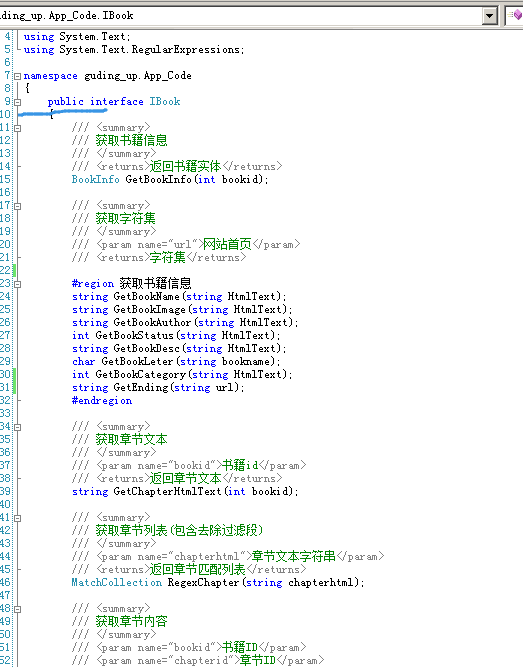
Task: Click the comment text 获取章节内容
Action: coord(131,621)
